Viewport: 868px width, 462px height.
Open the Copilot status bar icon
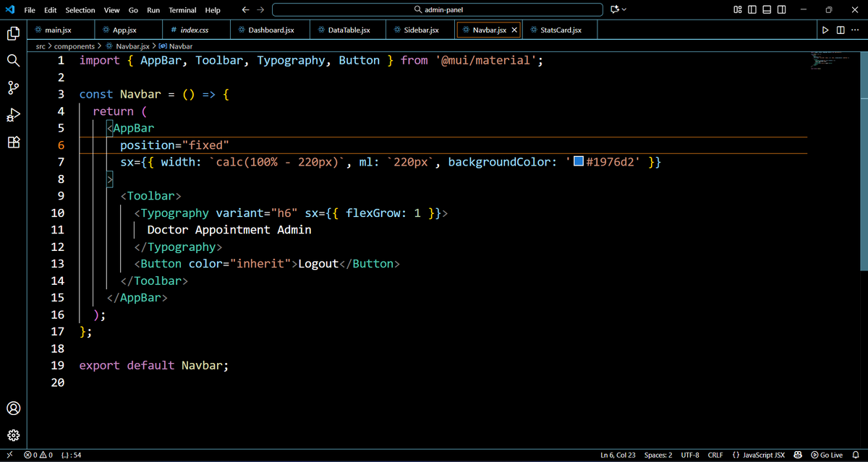(799, 455)
